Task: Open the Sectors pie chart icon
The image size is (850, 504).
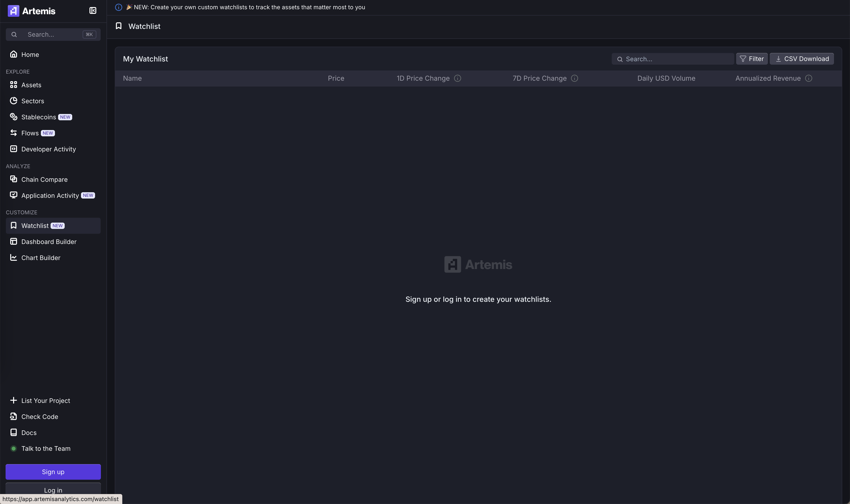Action: (x=14, y=101)
